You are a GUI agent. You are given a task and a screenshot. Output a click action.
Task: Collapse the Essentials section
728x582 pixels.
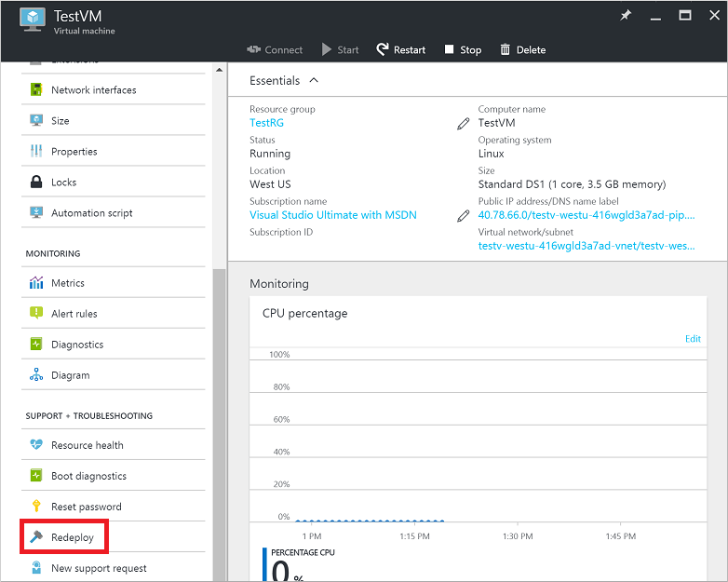[x=314, y=81]
